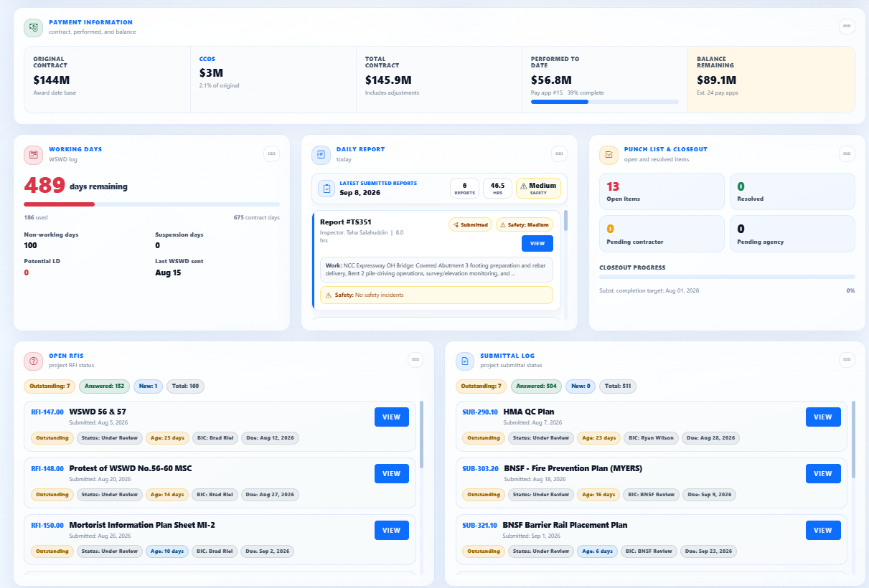
Task: Click the Daily Report panel icon
Action: (321, 154)
